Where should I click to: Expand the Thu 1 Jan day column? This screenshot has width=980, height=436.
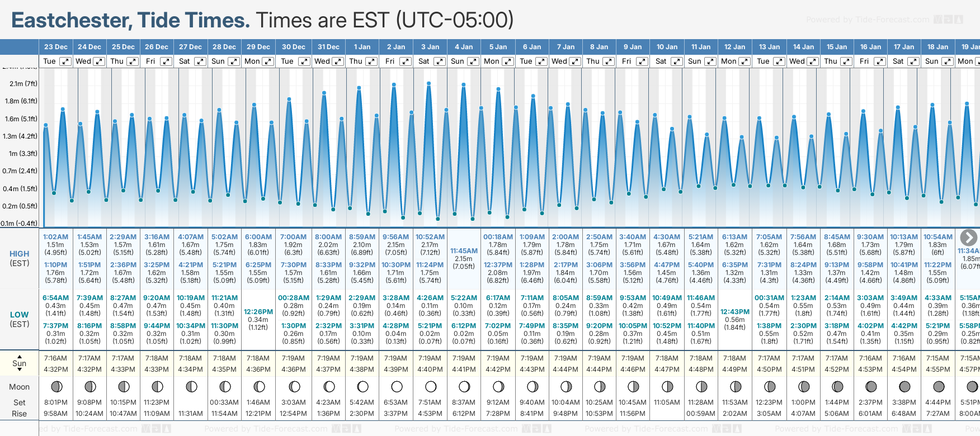point(371,61)
